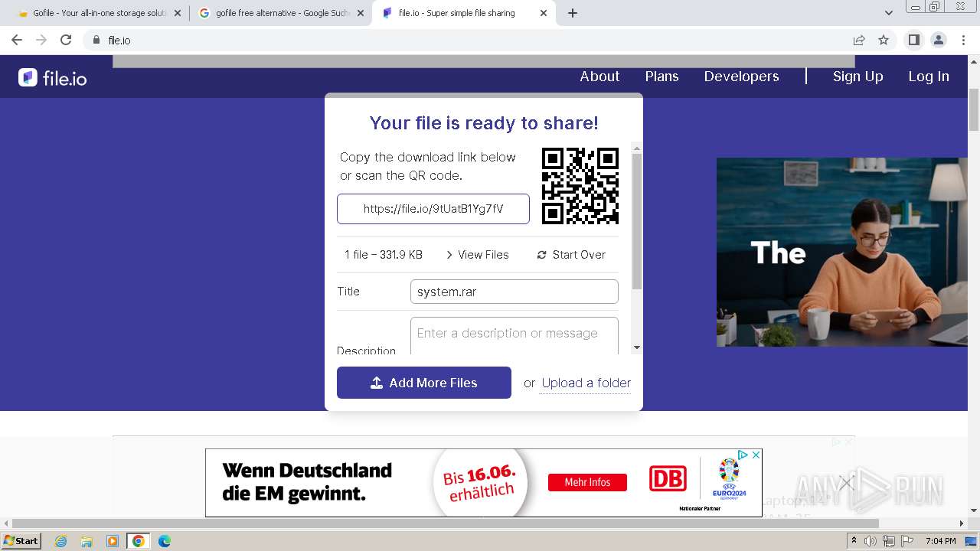Open the Developers page
Image resolution: width=980 pixels, height=551 pixels.
tap(741, 77)
